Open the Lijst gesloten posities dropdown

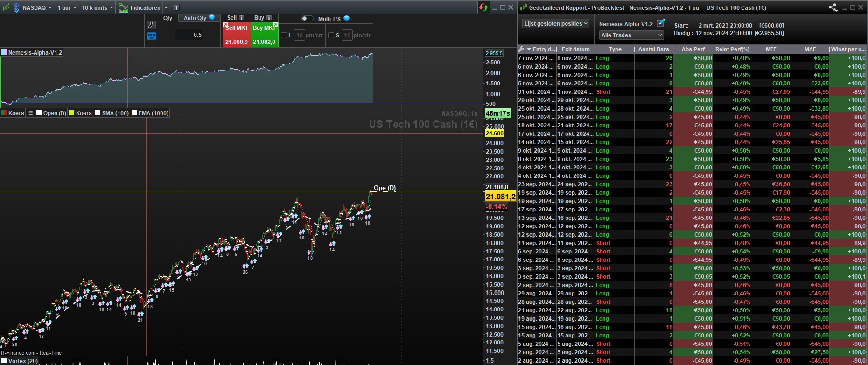point(556,23)
